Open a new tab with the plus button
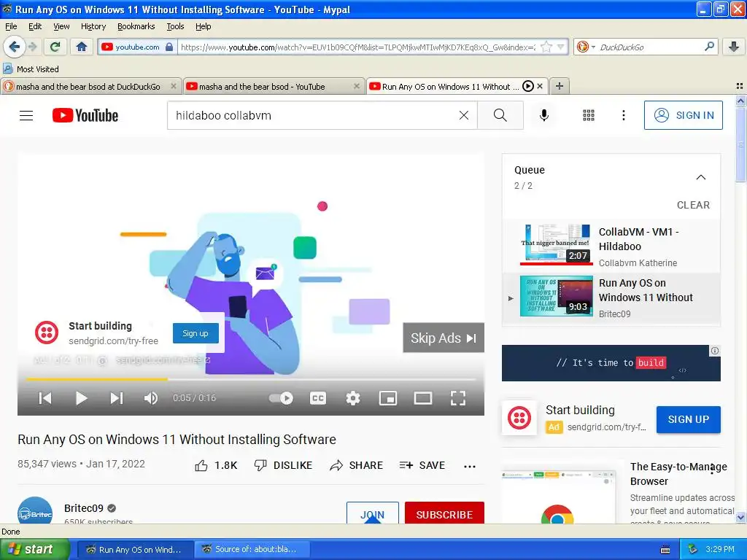 point(560,86)
